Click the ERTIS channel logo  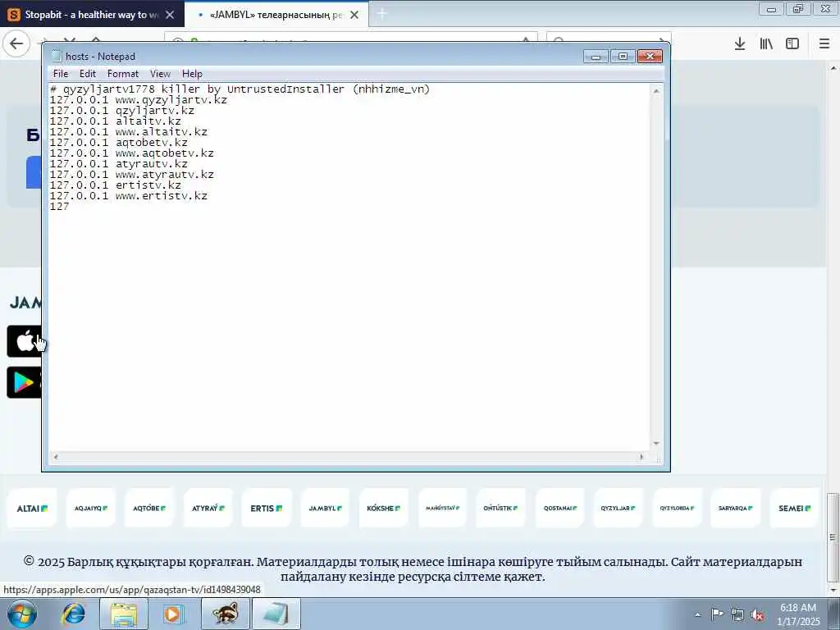267,508
